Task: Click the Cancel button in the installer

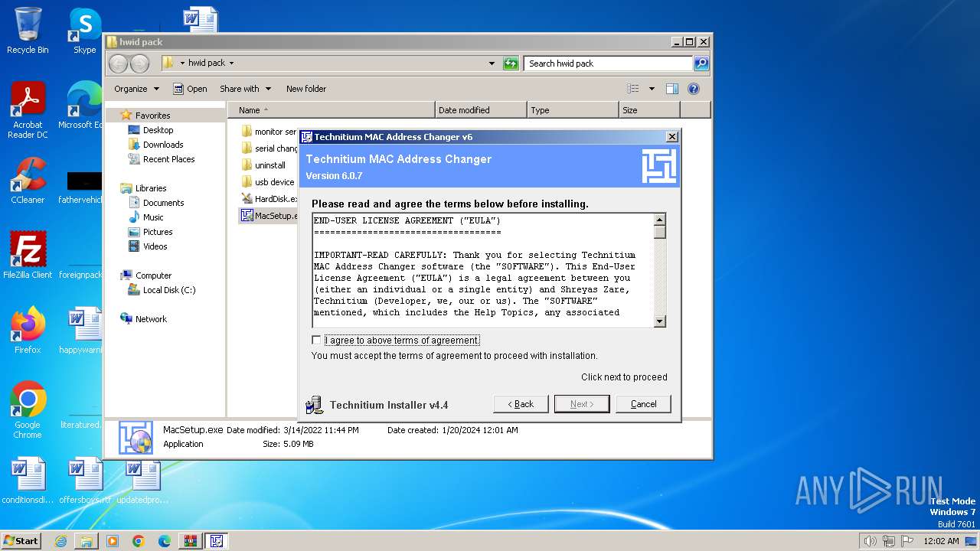Action: click(643, 404)
